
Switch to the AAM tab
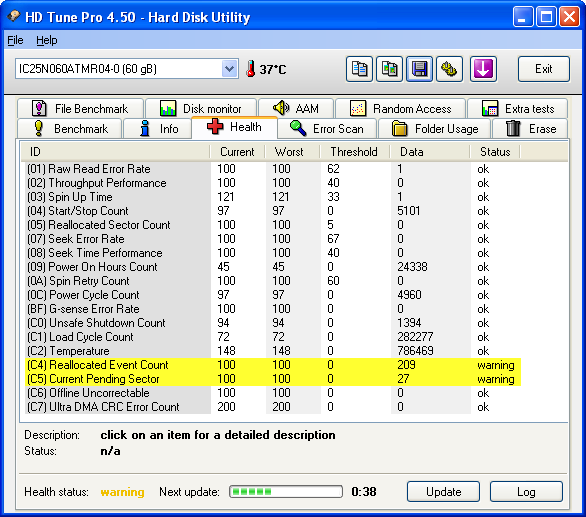296,108
